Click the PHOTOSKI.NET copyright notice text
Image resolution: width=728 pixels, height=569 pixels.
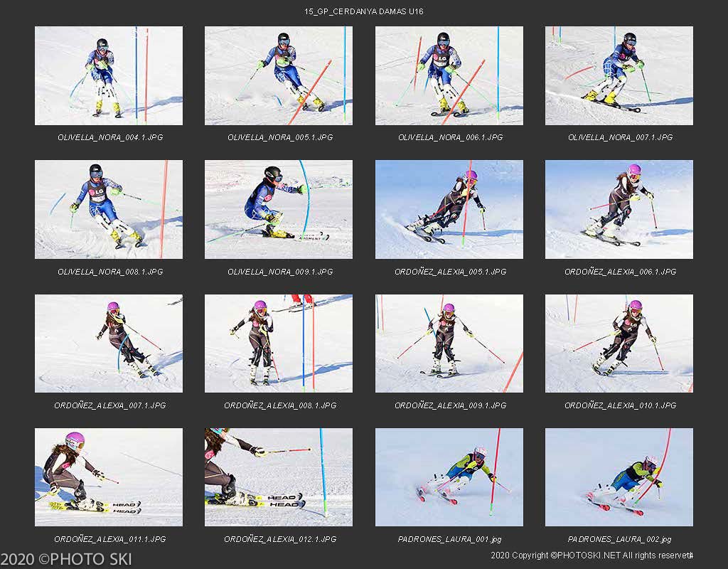point(591,555)
